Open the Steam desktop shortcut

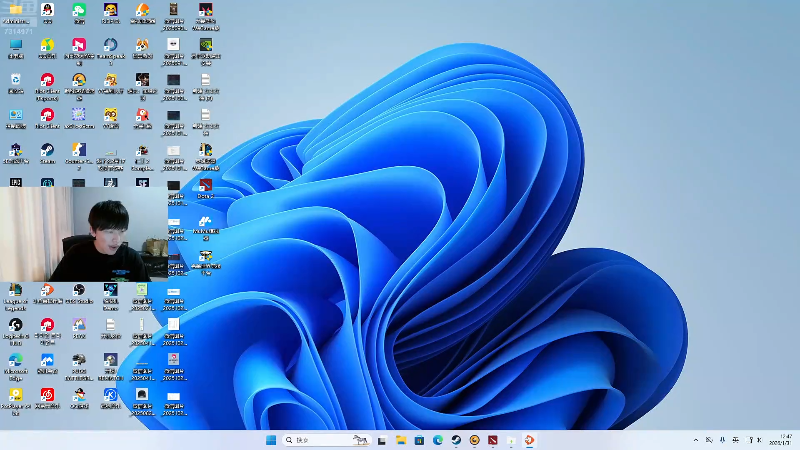47,150
